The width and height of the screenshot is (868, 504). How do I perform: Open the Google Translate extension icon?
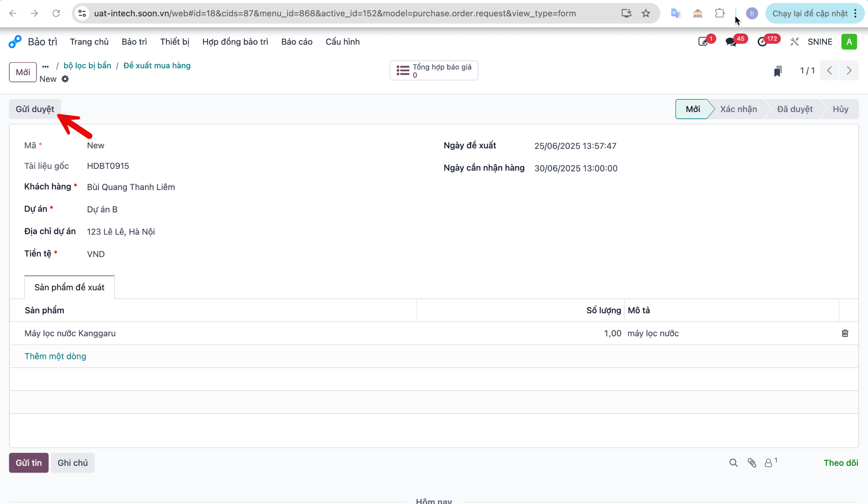click(x=676, y=13)
